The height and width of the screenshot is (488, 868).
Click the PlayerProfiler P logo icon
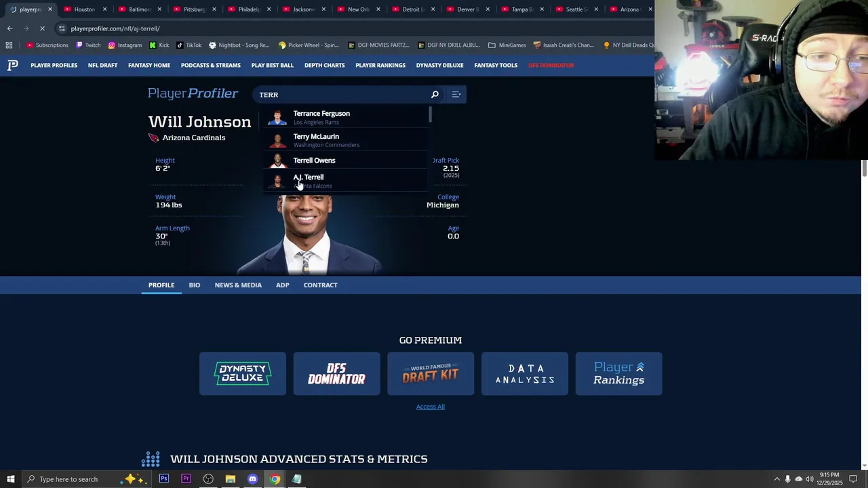(12, 65)
